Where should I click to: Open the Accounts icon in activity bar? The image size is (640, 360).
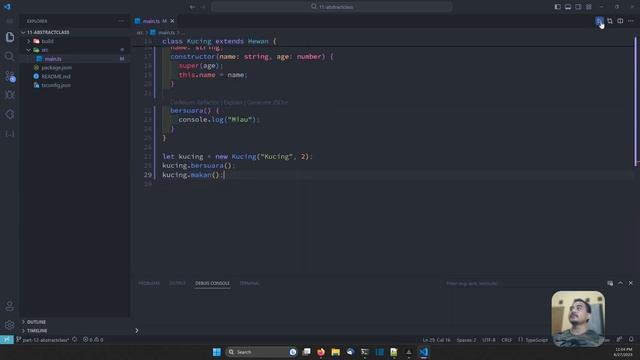point(10,306)
